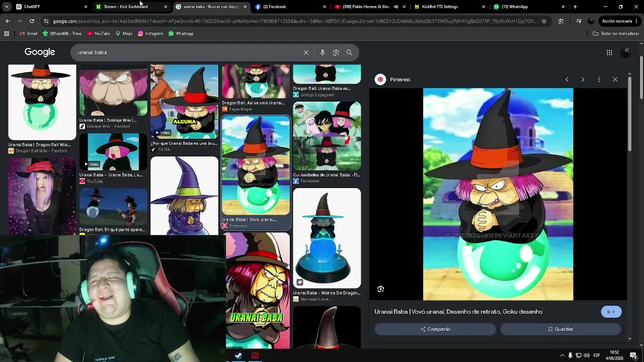Open the Instagram bookmark
Viewport: 644px width, 362px height.
pyautogui.click(x=150, y=34)
